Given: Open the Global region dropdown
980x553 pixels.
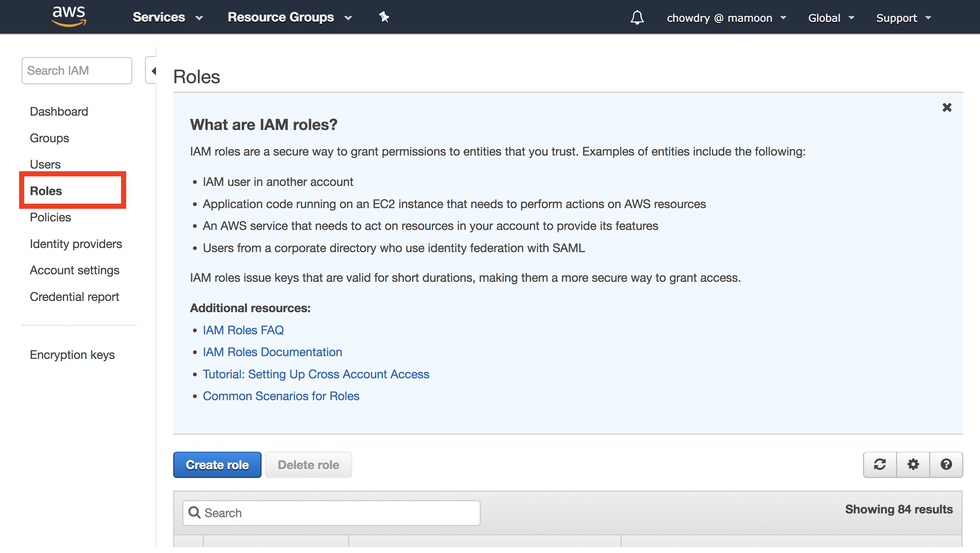Looking at the screenshot, I should coord(831,18).
